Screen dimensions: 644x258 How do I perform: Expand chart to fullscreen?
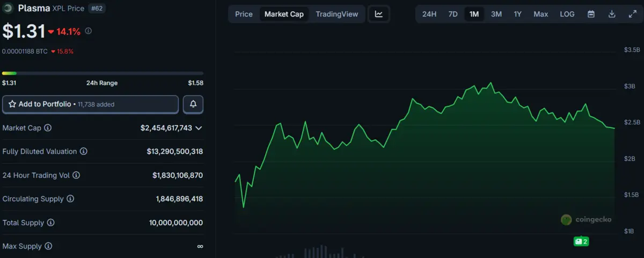632,14
